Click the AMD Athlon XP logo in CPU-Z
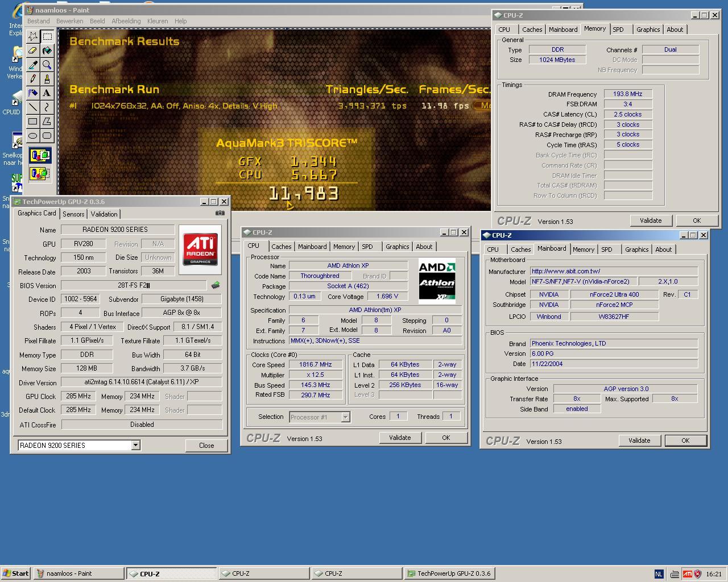The width and height of the screenshot is (728, 582). pyautogui.click(x=437, y=281)
